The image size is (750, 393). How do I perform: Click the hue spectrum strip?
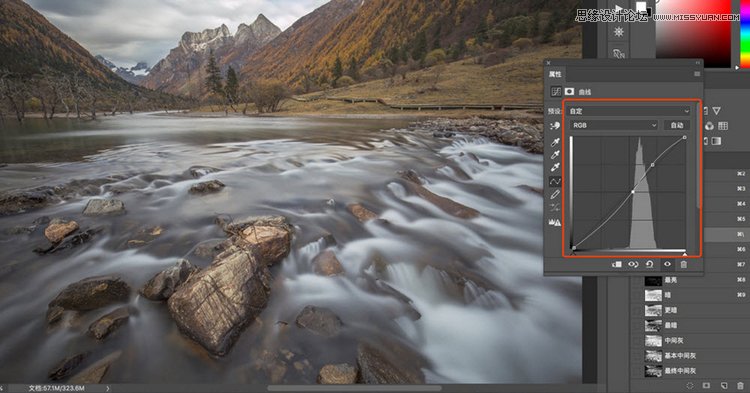[745, 33]
